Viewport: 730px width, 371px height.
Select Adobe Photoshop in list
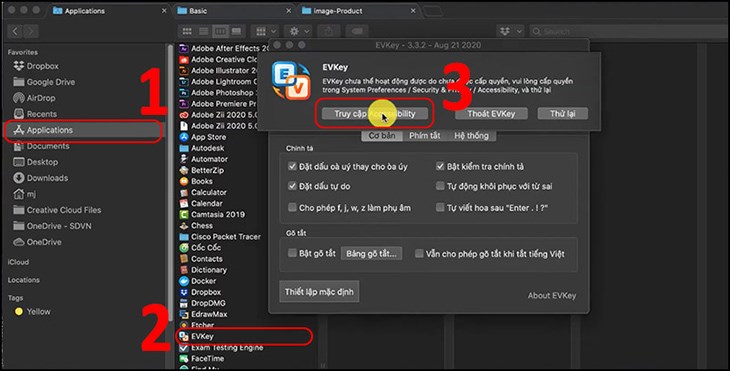pos(218,93)
